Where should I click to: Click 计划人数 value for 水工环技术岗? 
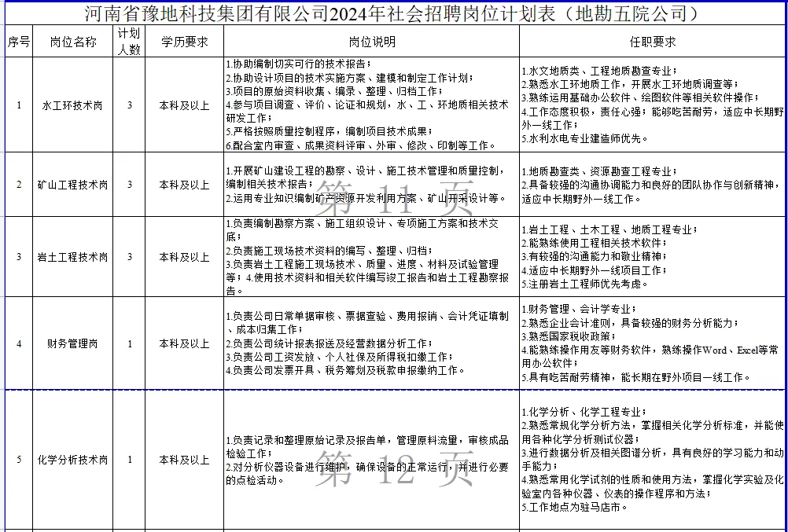point(129,105)
